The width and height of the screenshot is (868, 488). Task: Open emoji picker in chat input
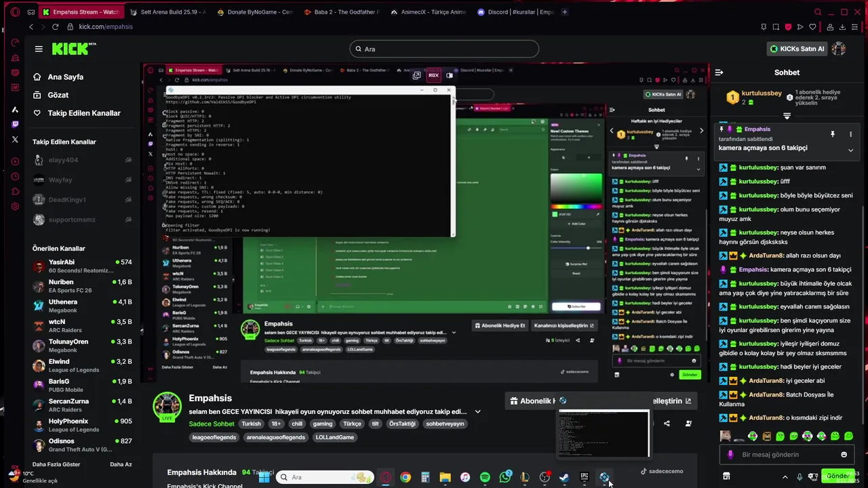pos(844,455)
